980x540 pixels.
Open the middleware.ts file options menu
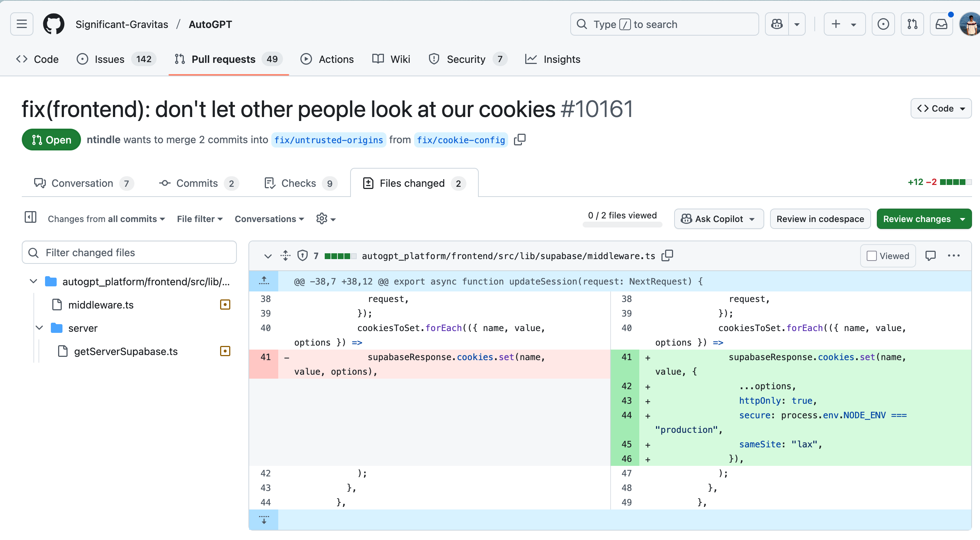click(x=953, y=256)
